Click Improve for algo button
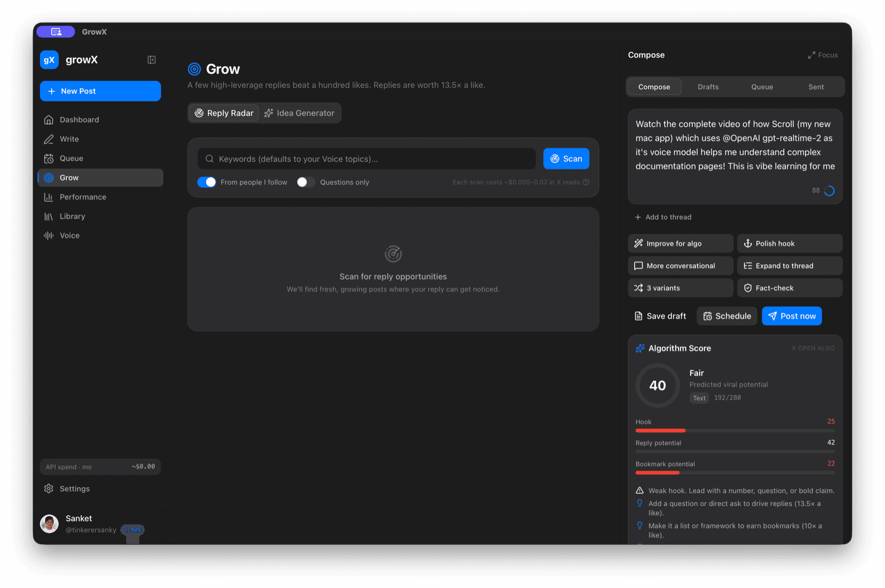The image size is (885, 588). (680, 243)
